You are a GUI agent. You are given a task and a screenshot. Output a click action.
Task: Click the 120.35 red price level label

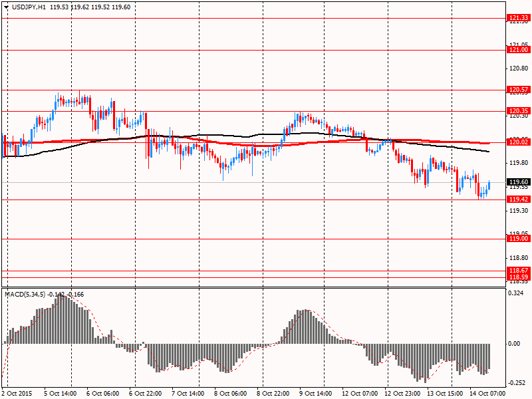tap(519, 111)
